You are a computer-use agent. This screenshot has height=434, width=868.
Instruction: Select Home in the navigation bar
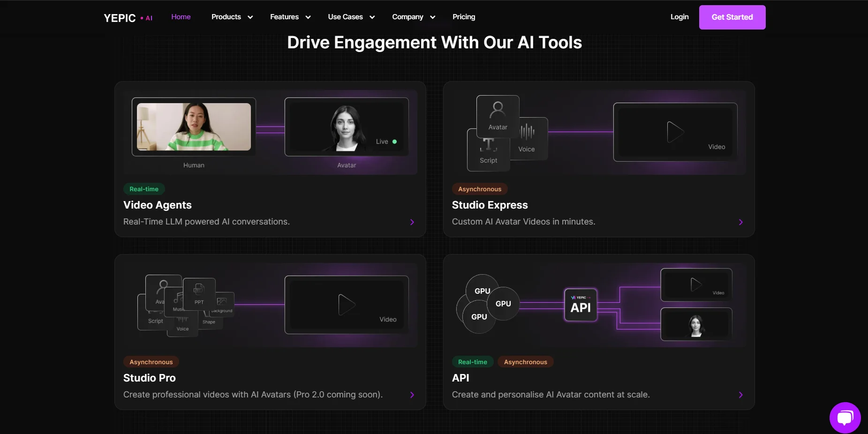pos(181,16)
